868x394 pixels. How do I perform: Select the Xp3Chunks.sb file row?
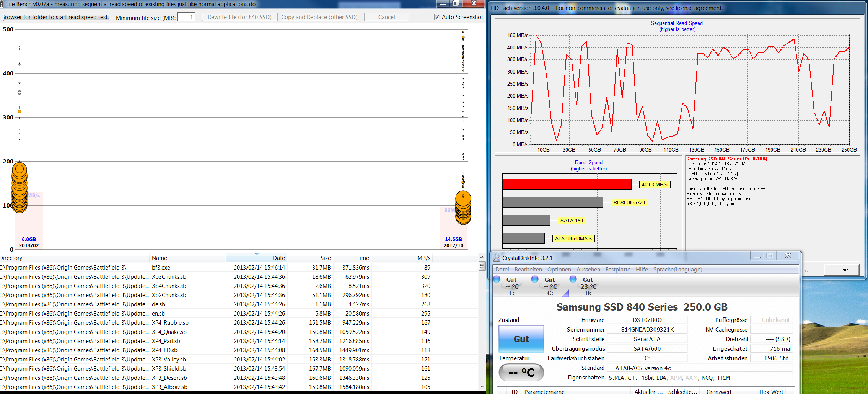(x=239, y=276)
